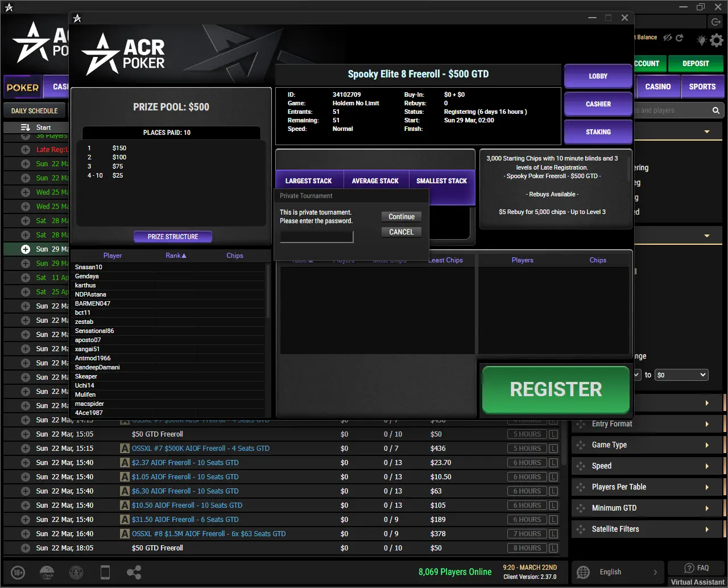Click the star pin icon on tournament window
Screen dimensions: 728x588
(x=77, y=18)
